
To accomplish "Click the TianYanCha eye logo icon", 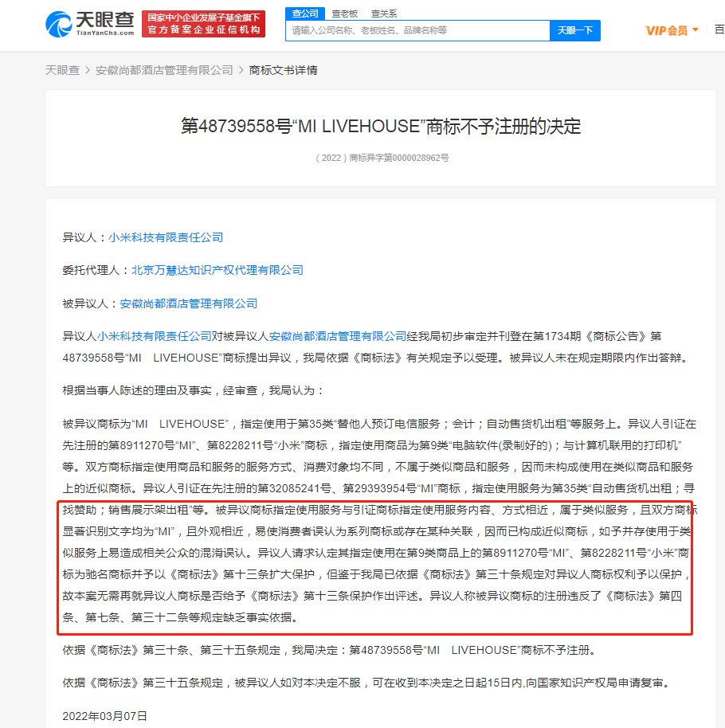I will tap(58, 24).
